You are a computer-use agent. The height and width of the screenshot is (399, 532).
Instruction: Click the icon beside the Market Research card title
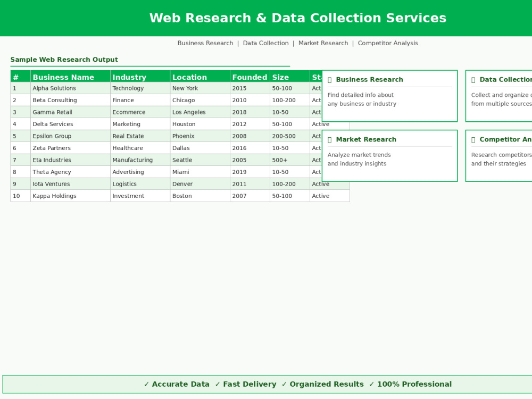point(329,140)
